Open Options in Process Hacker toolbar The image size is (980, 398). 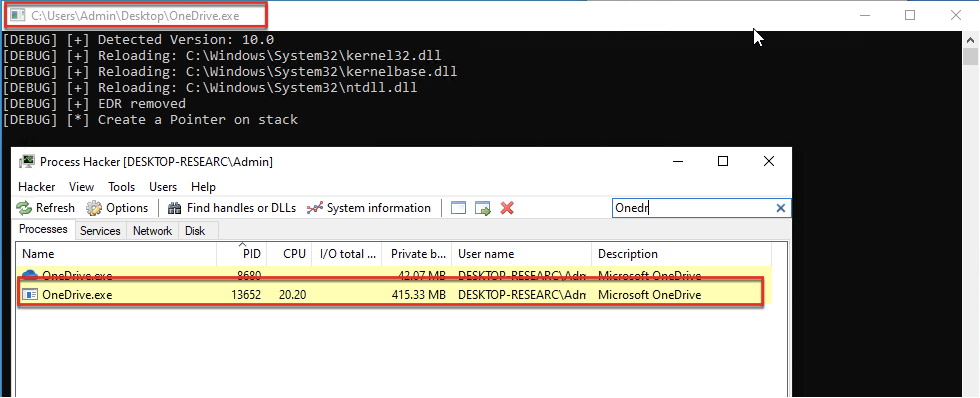pos(117,208)
